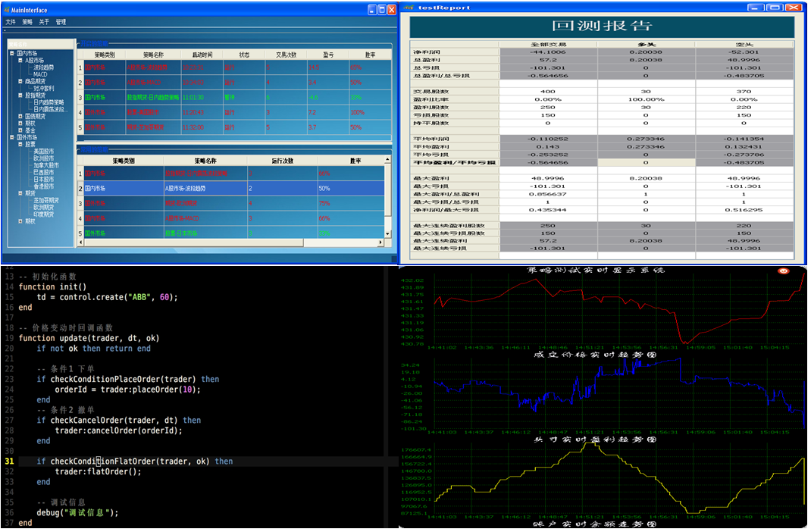Select 芝加哥期货 in strategy tree

(44, 200)
